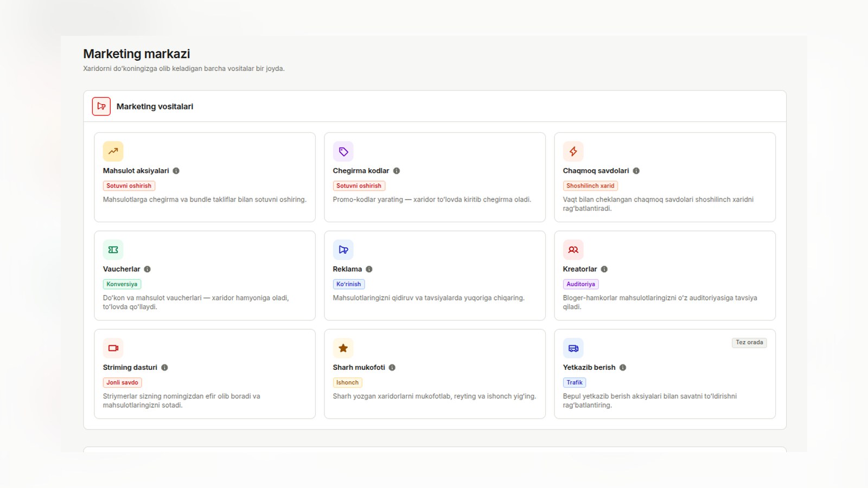Show info for Chaqmoq savdolari

pyautogui.click(x=636, y=171)
